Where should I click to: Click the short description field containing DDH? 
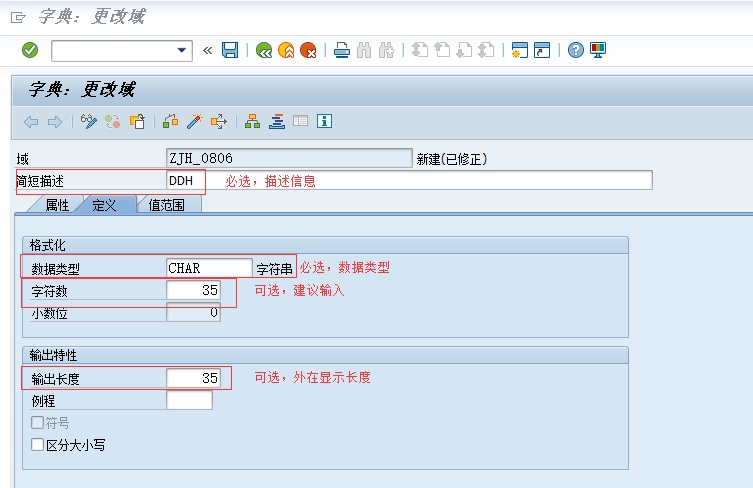click(x=409, y=181)
